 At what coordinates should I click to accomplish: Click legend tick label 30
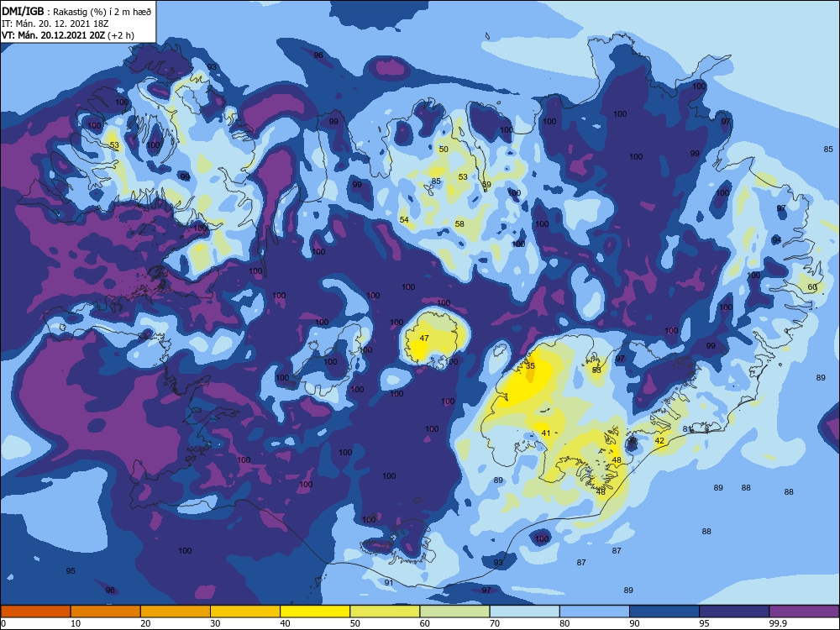(215, 623)
